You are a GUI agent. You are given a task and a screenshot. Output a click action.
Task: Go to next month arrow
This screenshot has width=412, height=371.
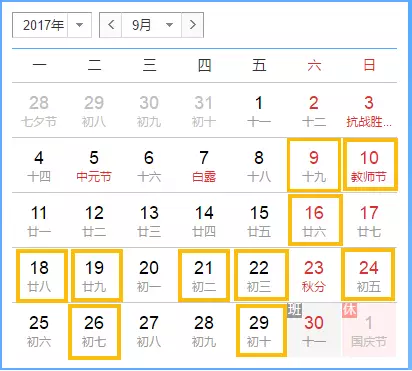coord(192,25)
